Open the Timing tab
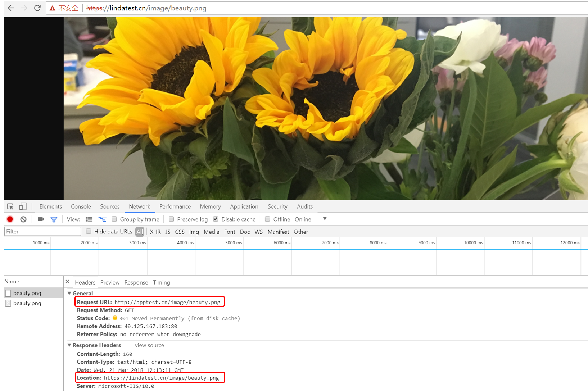 (161, 282)
